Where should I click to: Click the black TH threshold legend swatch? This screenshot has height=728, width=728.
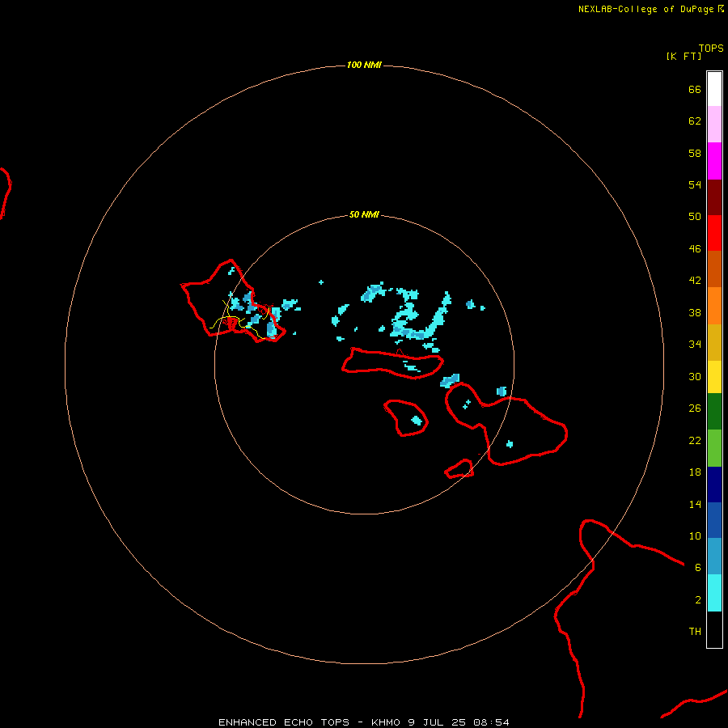click(714, 629)
